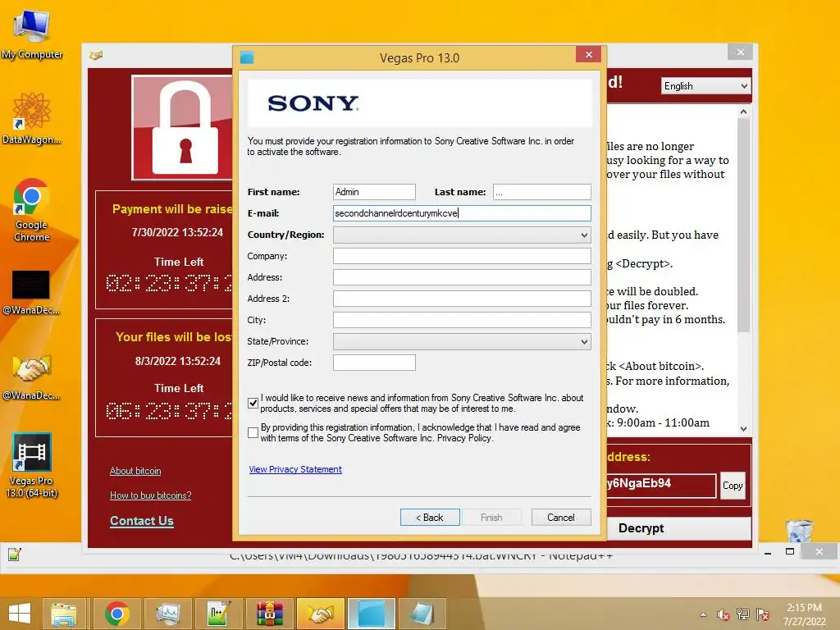The image size is (840, 630).
Task: Close the Vegas Pro 13.0 dialog
Action: [589, 55]
